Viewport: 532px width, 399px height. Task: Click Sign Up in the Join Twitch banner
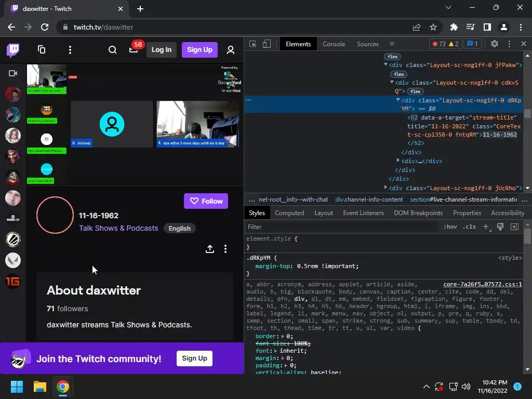[194, 358]
